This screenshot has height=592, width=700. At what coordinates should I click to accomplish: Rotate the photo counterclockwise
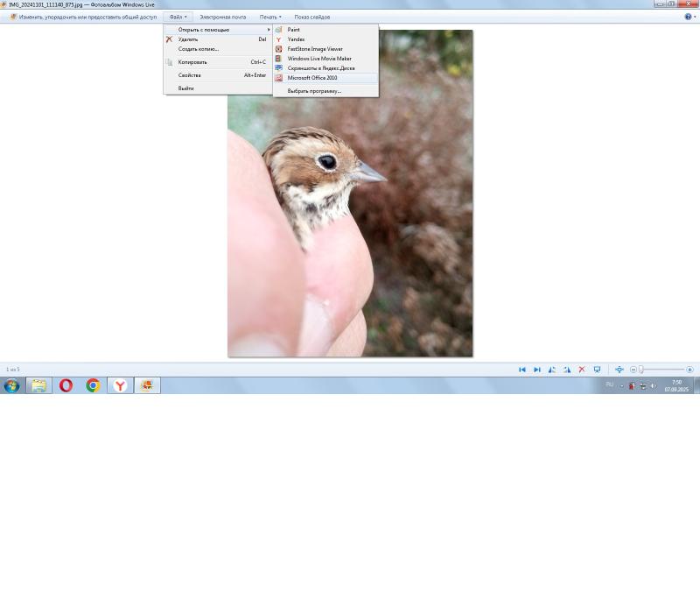pos(552,370)
